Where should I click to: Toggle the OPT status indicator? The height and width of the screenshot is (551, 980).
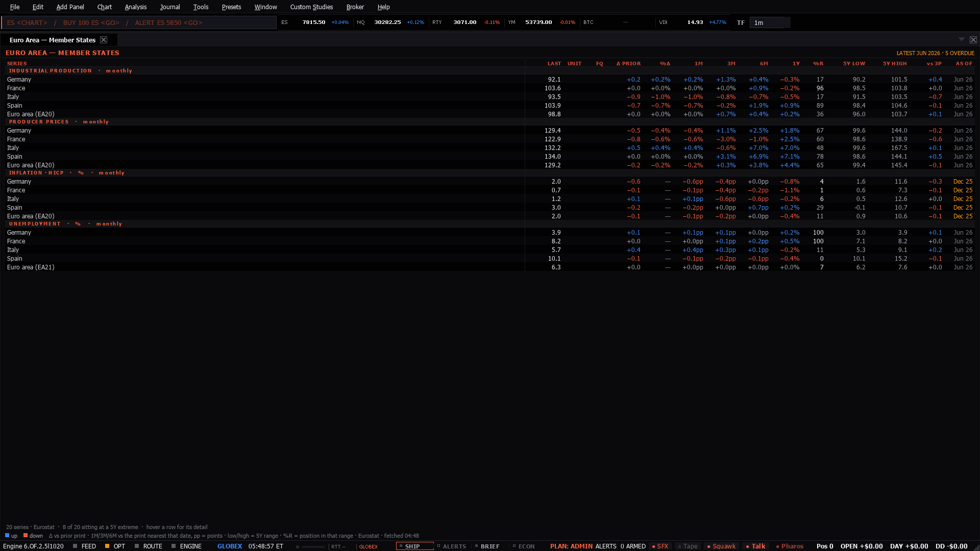coord(115,546)
